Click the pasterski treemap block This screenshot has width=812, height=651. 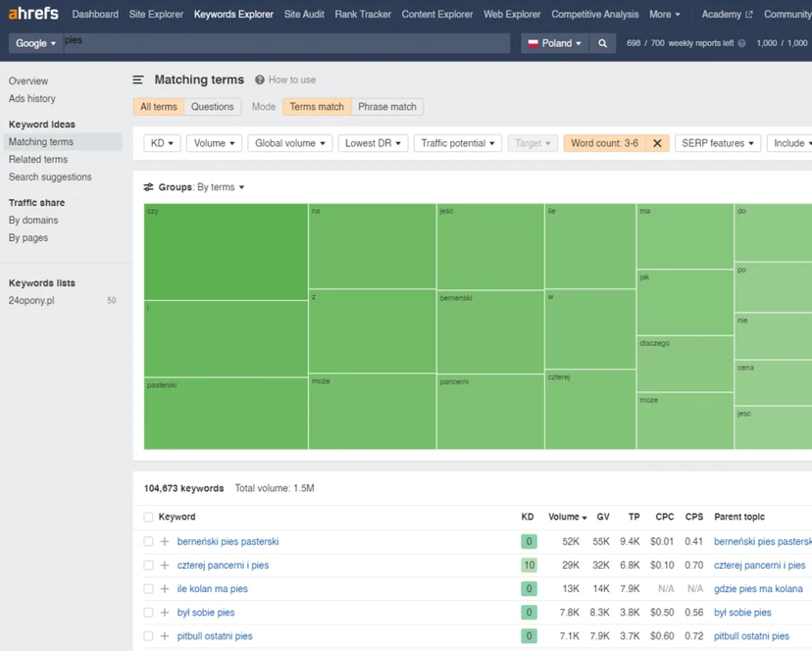coord(226,414)
